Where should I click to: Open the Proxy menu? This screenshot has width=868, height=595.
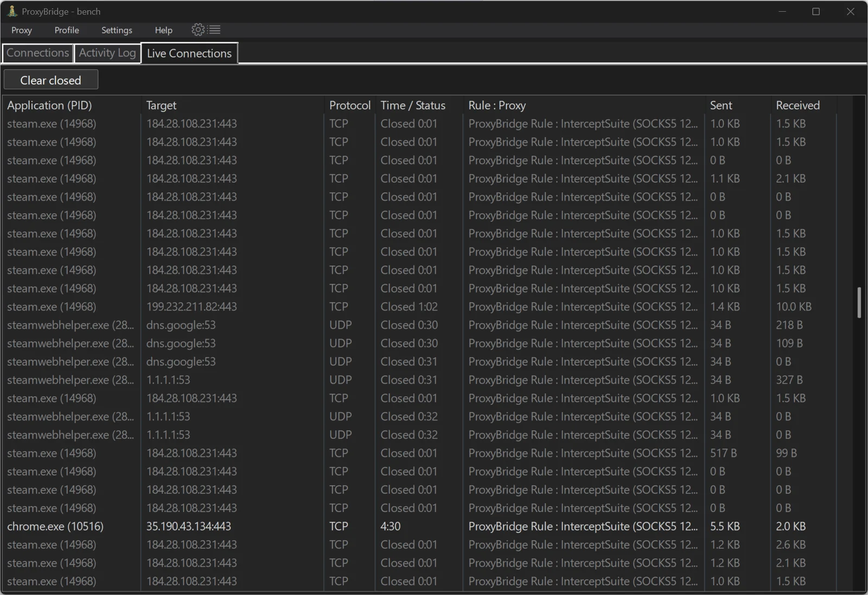(22, 30)
